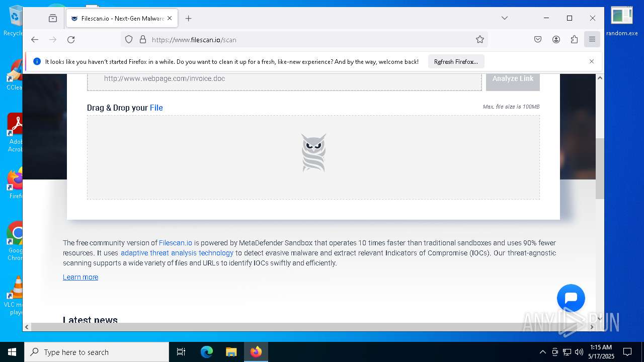Go back to previous page
The width and height of the screenshot is (644, 362).
(x=35, y=40)
